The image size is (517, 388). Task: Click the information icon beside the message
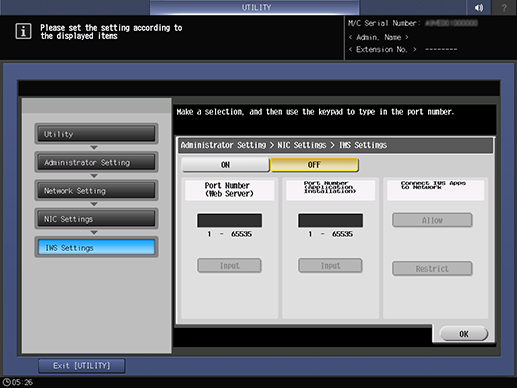click(x=23, y=31)
